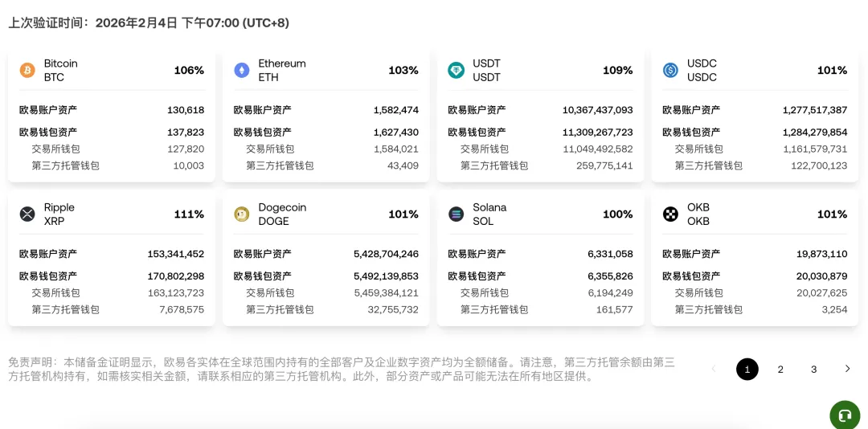Image resolution: width=868 pixels, height=429 pixels.
Task: Click the USDC coin icon
Action: pos(670,71)
